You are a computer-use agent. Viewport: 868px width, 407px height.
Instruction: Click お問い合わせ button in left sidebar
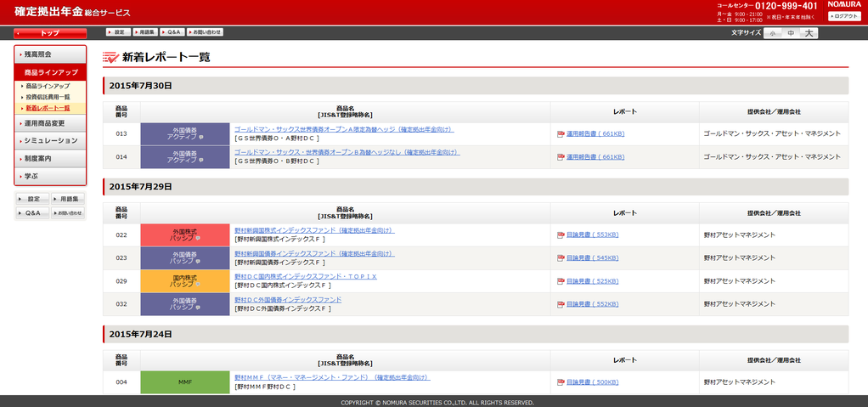(x=68, y=213)
